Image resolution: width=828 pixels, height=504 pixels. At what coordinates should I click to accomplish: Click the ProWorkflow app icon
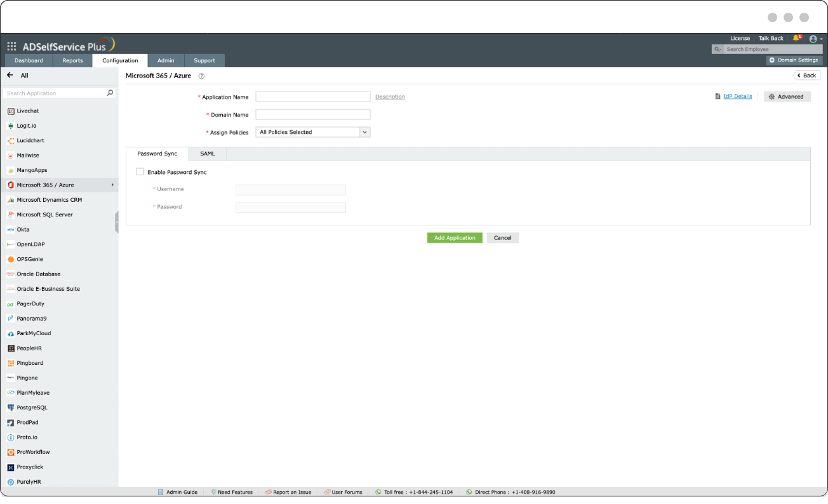pos(11,452)
